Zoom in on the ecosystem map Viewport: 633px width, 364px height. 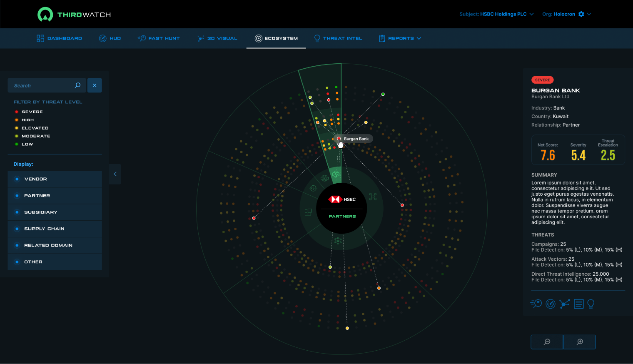(580, 342)
